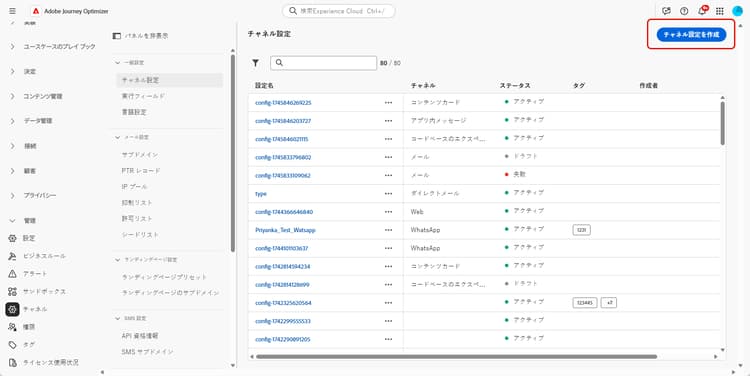Screen dimensions: 750x376
Task: Click the サンドボックス icon in sidebar
Action: pos(12,291)
